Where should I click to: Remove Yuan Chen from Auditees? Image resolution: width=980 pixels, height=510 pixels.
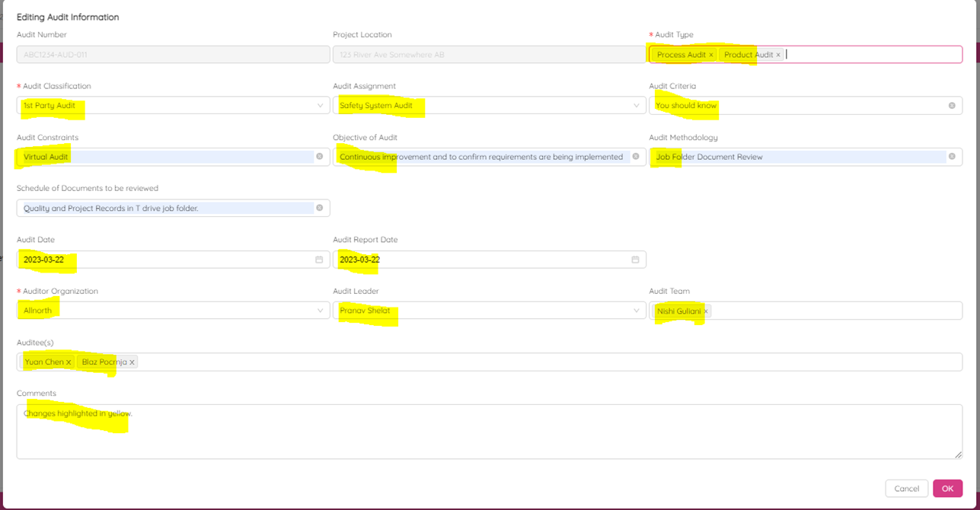click(69, 362)
